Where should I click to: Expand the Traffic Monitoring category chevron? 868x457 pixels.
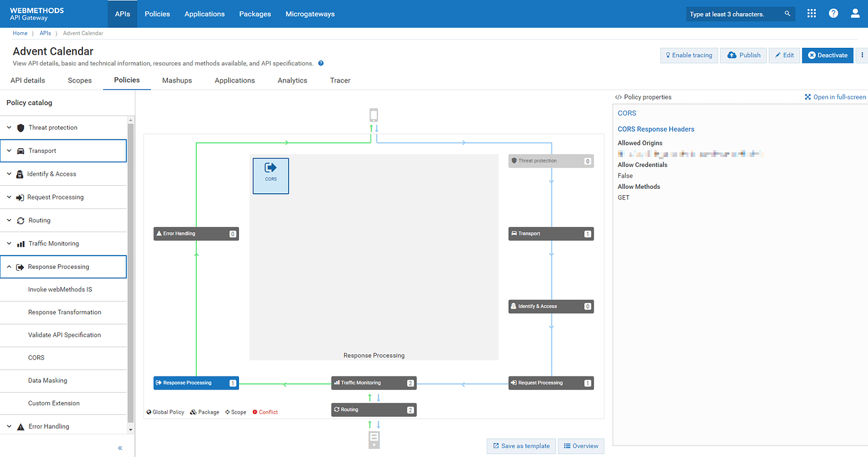point(9,244)
